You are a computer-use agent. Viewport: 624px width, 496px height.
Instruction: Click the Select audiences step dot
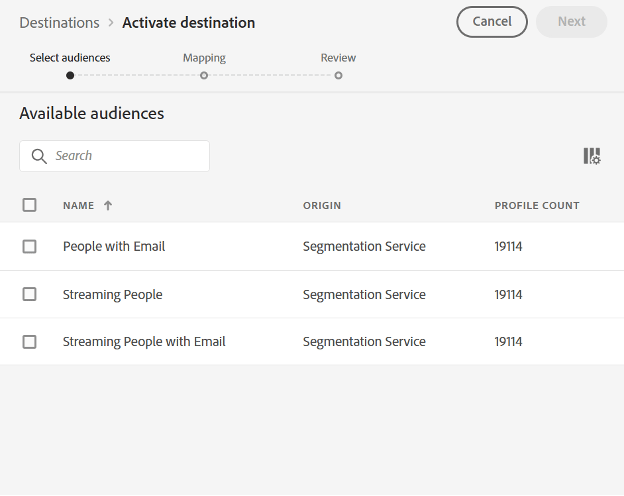(70, 75)
